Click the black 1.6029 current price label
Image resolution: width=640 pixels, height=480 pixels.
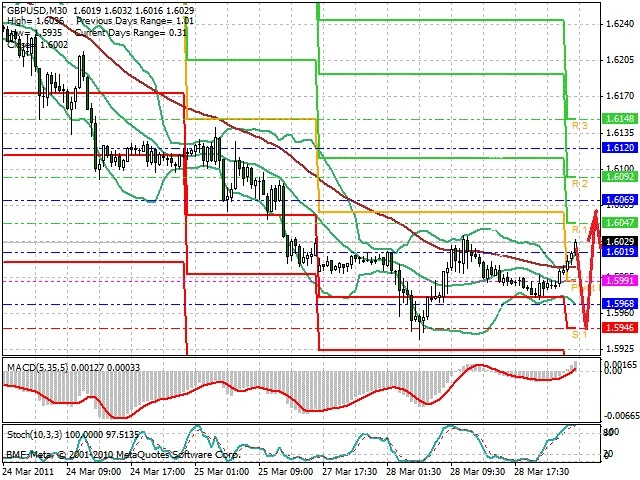coord(620,242)
